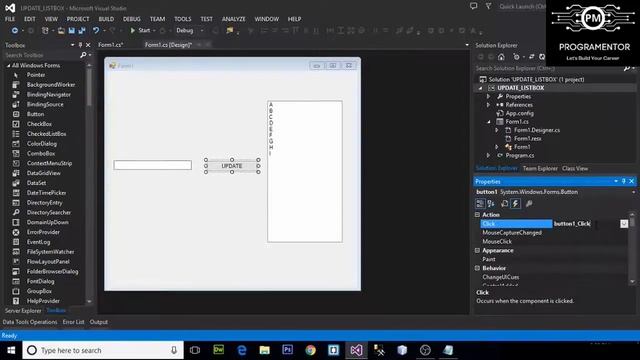Collapse All Windows Forms toolbox group
Image resolution: width=640 pixels, height=360 pixels.
point(8,65)
